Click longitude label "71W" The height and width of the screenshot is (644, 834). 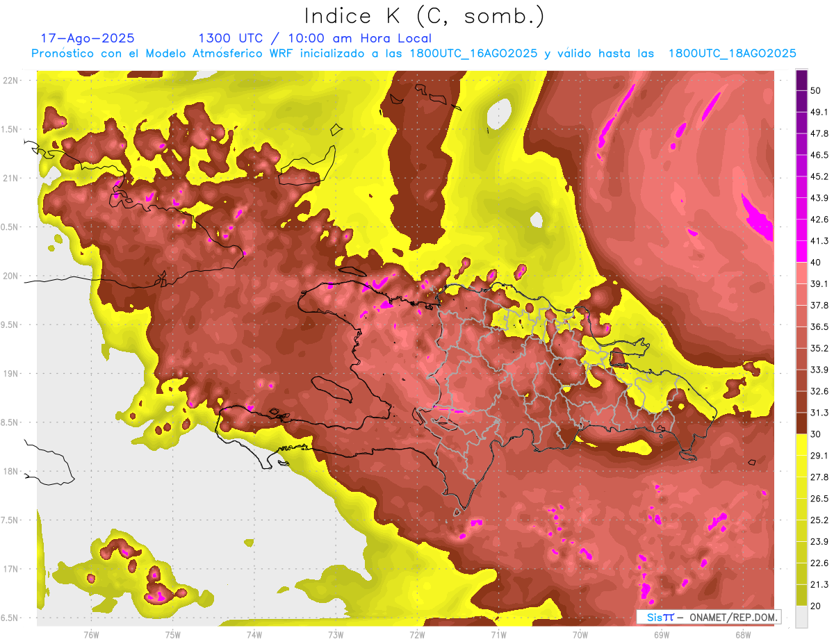click(498, 634)
